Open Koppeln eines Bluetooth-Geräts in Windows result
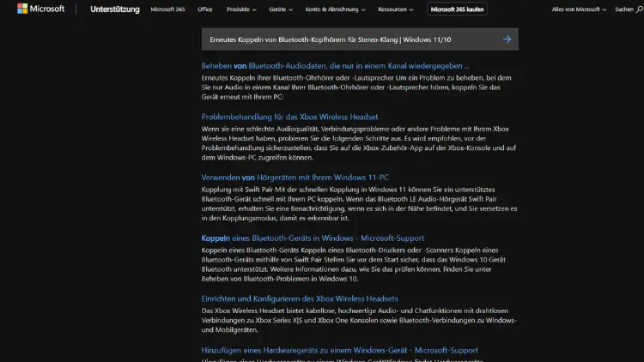 (313, 238)
